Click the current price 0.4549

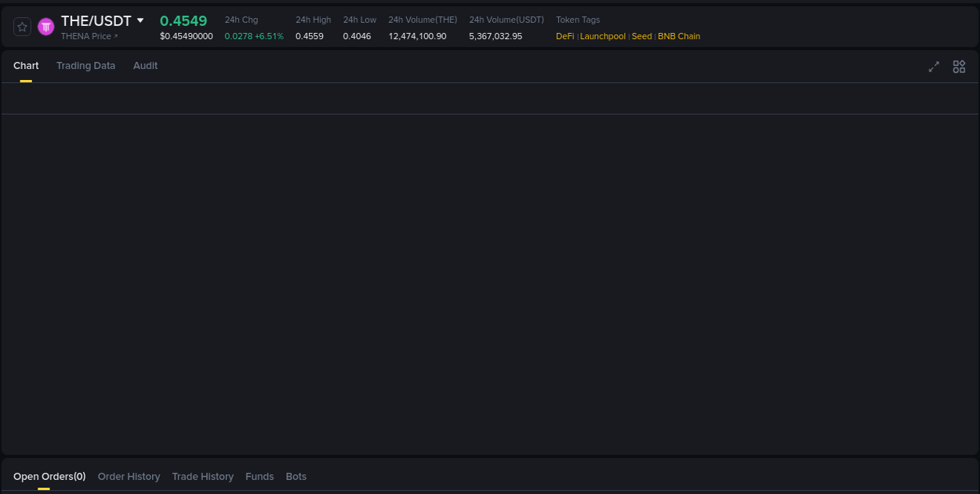183,20
